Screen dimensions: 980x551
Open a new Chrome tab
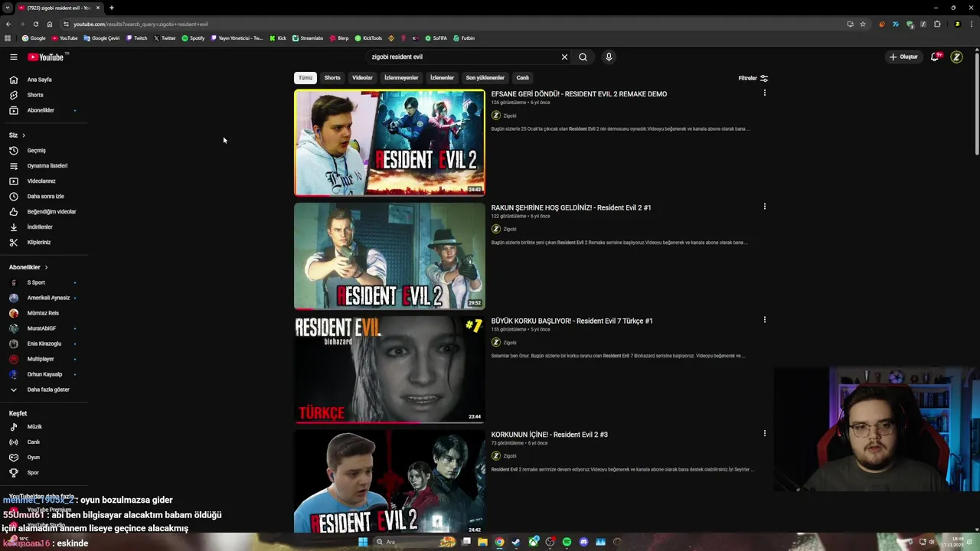[112, 8]
